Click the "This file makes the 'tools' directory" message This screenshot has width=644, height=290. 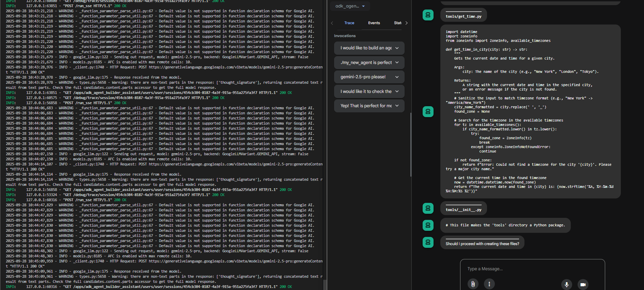505,225
